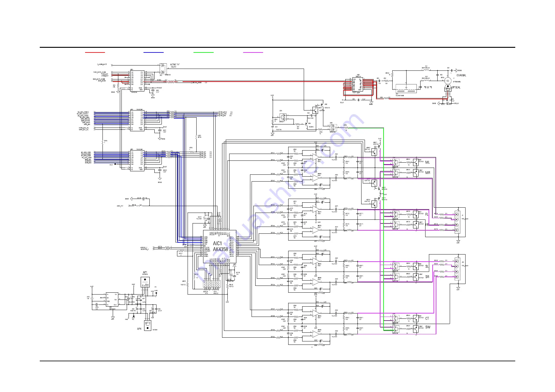Viewport: 555px width, 392px height.
Task: Click the AP3 regulator IC block
Action: click(112, 299)
